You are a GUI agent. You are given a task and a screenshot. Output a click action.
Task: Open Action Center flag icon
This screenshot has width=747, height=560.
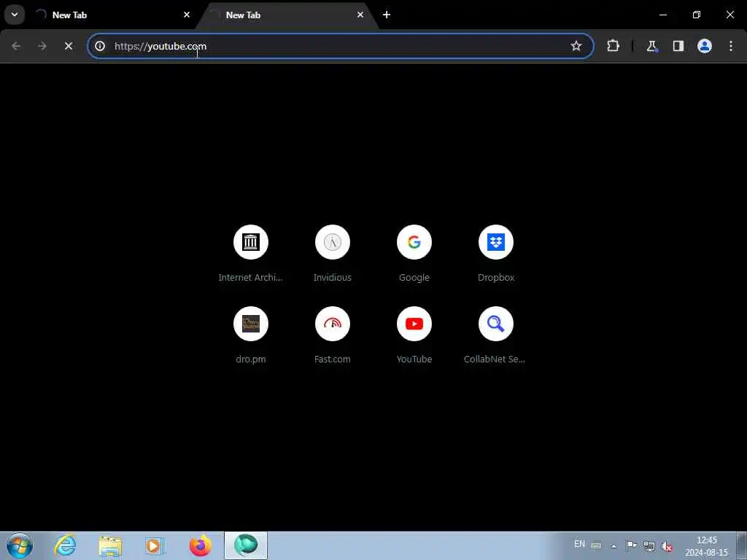[631, 545]
